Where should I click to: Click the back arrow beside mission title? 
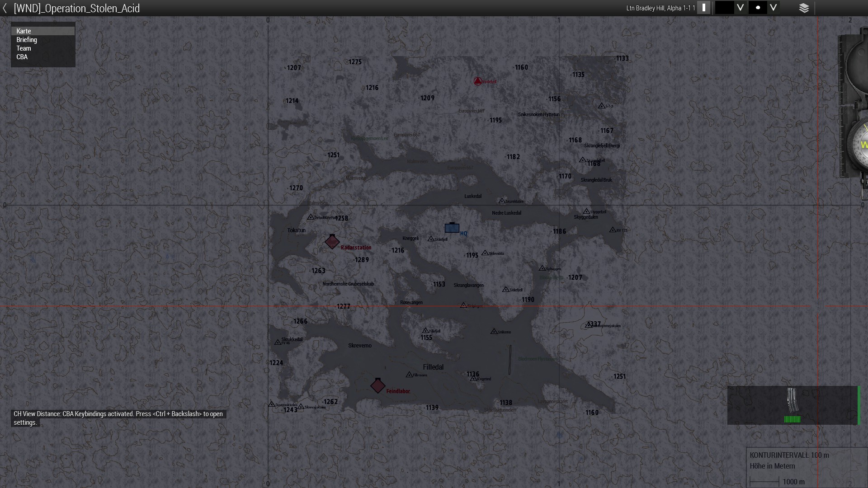5,8
